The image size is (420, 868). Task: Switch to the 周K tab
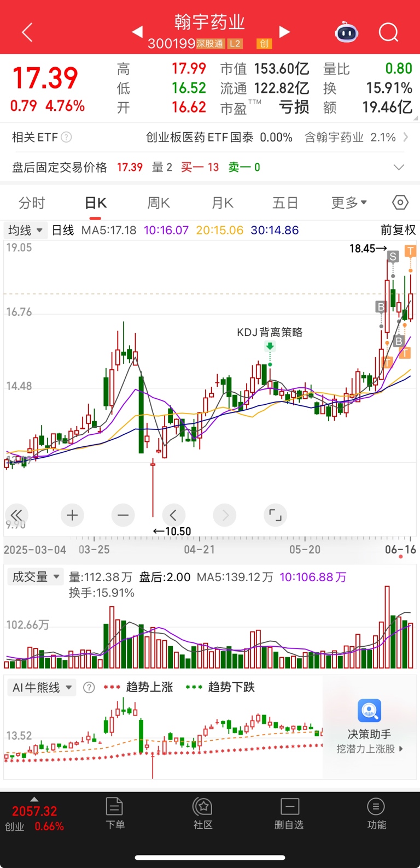click(x=159, y=203)
